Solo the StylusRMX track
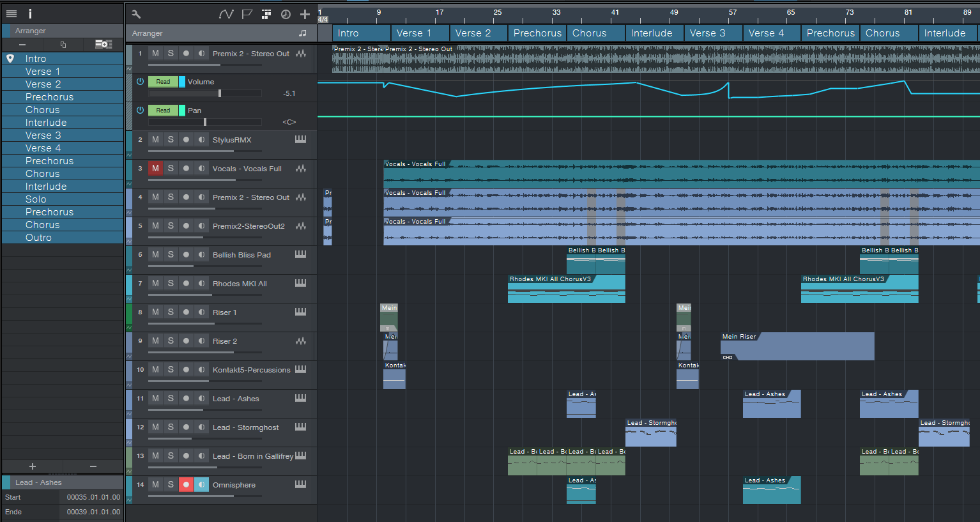This screenshot has height=522, width=980. pyautogui.click(x=171, y=140)
